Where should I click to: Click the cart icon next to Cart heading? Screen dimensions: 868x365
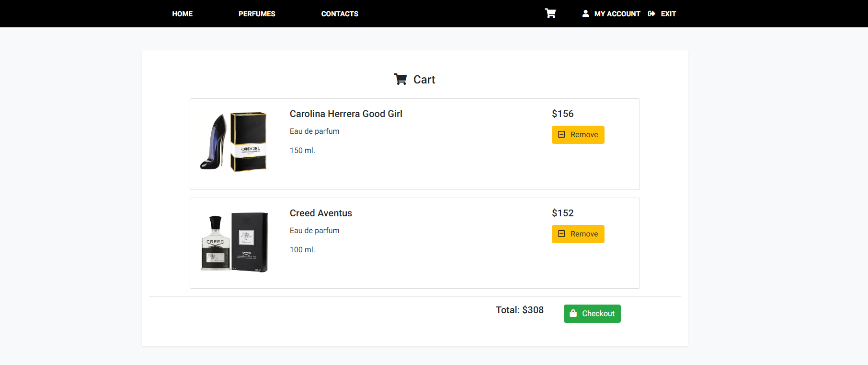click(x=400, y=79)
